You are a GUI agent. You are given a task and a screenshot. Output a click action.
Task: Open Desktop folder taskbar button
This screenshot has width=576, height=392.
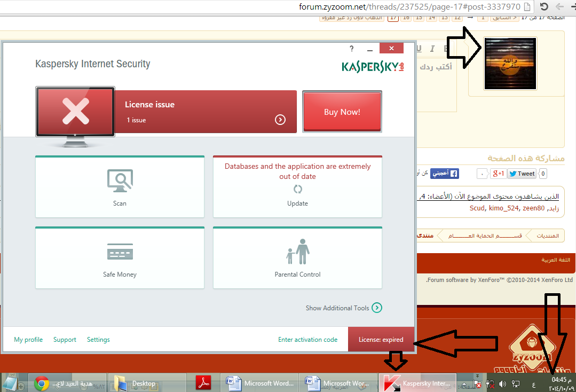click(147, 383)
